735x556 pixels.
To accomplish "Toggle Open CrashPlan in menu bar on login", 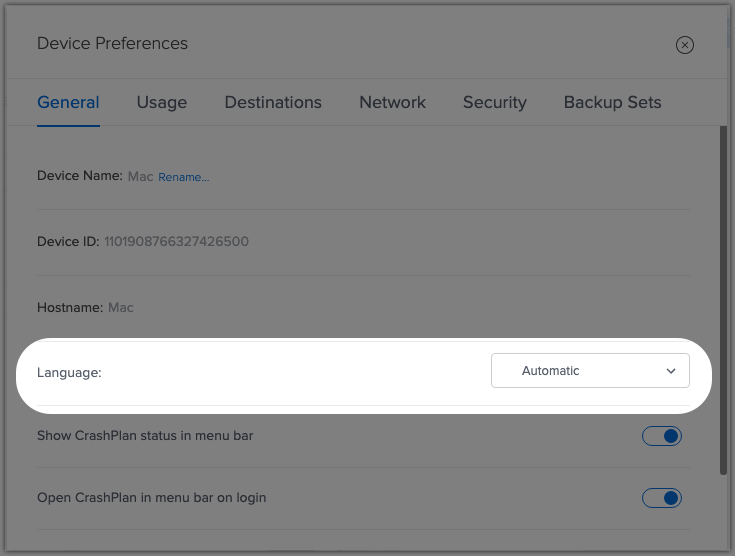I will [x=661, y=498].
